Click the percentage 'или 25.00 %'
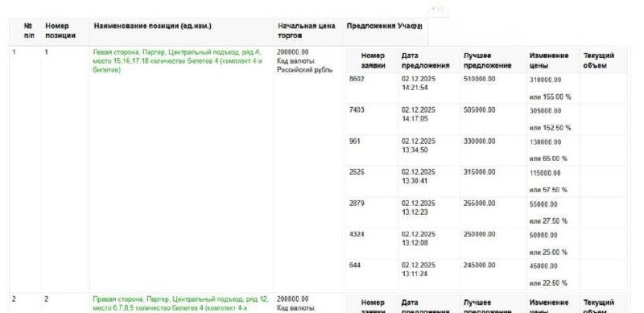This screenshot has width=644, height=313. pos(548,252)
